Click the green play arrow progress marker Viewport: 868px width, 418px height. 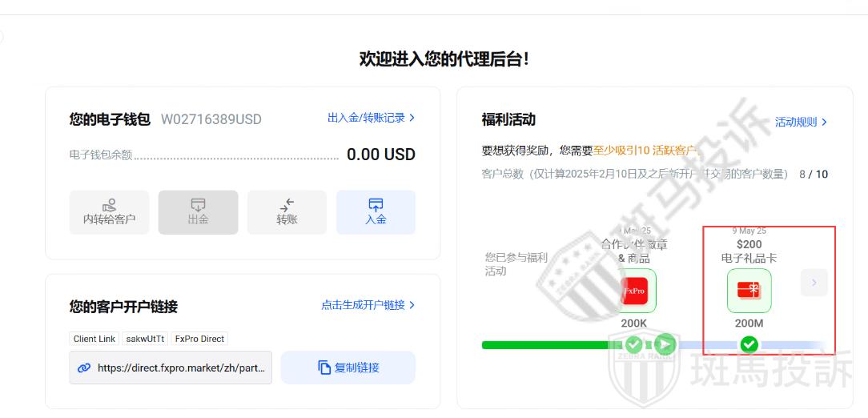click(665, 344)
